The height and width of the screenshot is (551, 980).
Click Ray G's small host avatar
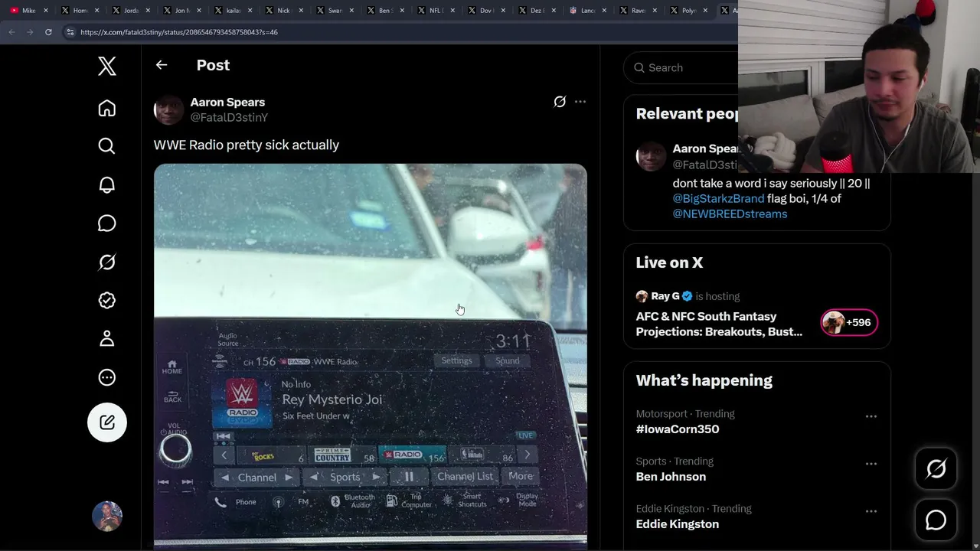pos(642,296)
